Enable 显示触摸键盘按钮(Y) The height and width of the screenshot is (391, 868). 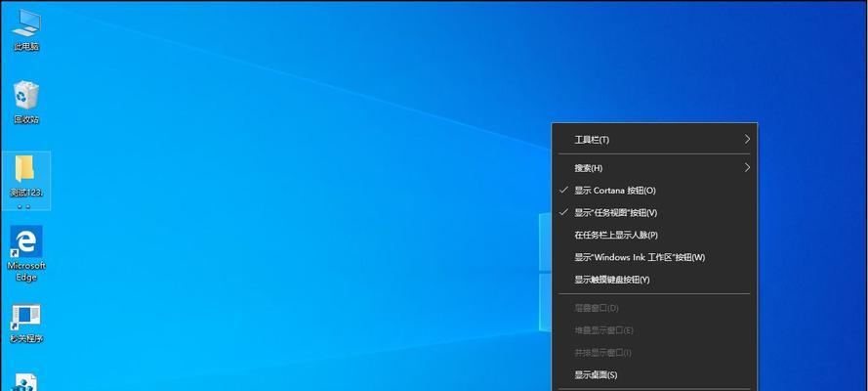click(x=654, y=280)
